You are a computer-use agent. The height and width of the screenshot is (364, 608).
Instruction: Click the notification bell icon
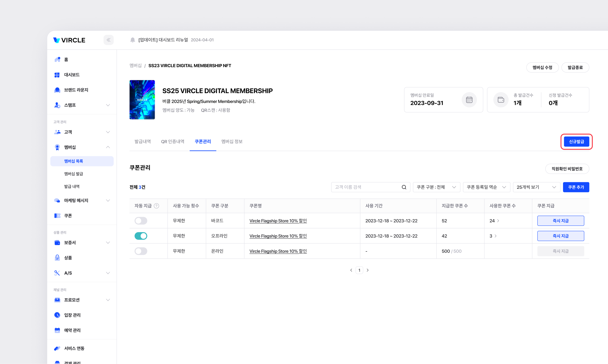click(x=132, y=40)
